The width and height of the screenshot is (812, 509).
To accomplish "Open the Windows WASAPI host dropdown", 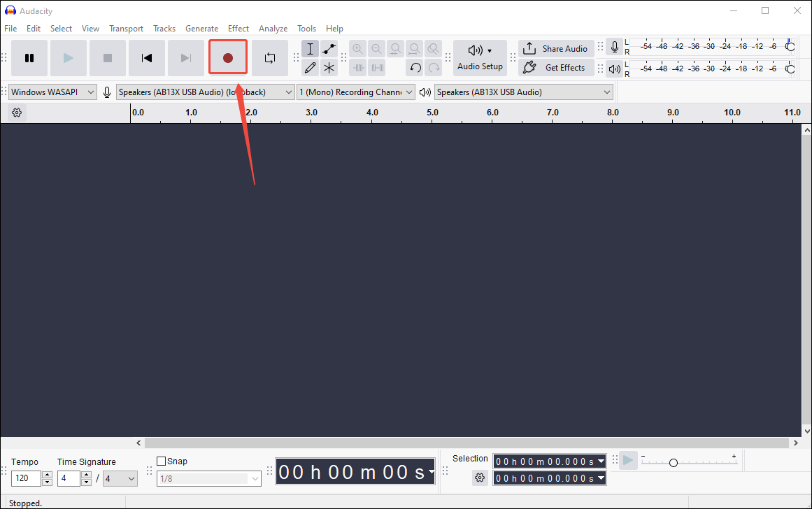I will pos(53,92).
